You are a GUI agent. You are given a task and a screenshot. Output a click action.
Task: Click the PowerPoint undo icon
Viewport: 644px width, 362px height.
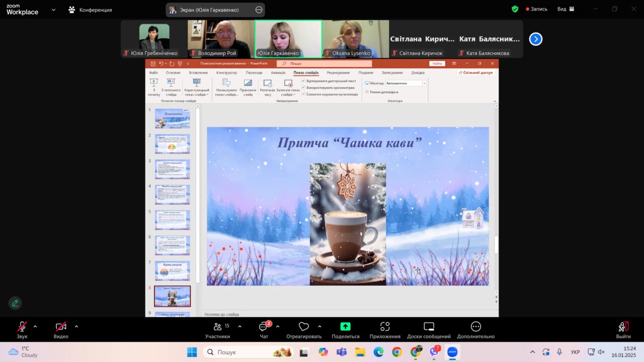(162, 64)
